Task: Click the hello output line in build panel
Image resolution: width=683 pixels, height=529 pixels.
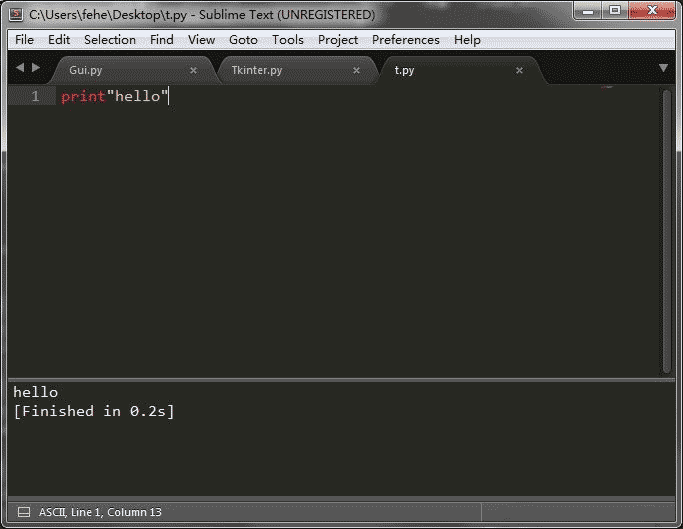Action: 35,392
